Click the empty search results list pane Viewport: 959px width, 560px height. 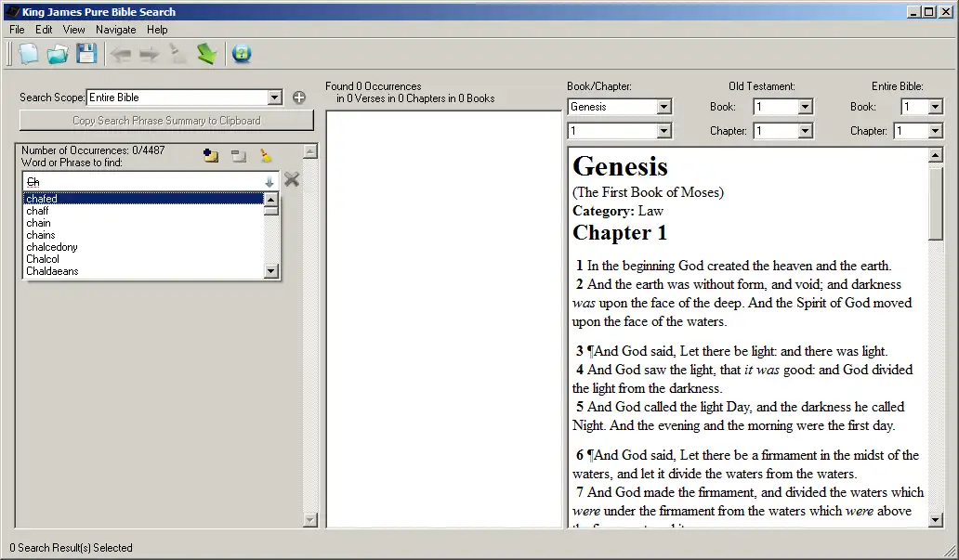click(444, 319)
